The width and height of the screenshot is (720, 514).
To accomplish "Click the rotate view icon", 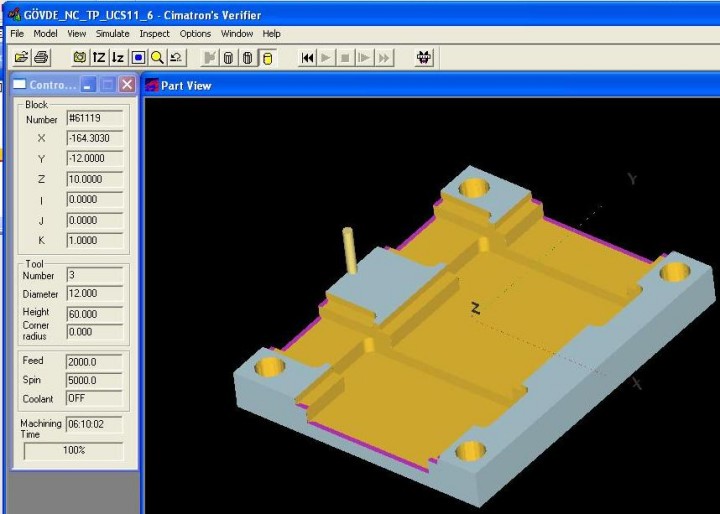I will tap(176, 58).
